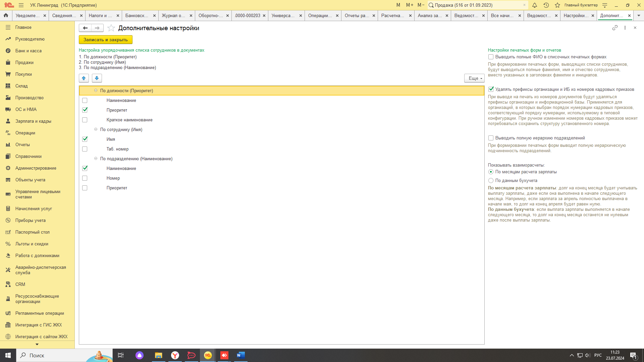Enable full names in list print forms
Screen dimensions: 644x362
(x=491, y=57)
